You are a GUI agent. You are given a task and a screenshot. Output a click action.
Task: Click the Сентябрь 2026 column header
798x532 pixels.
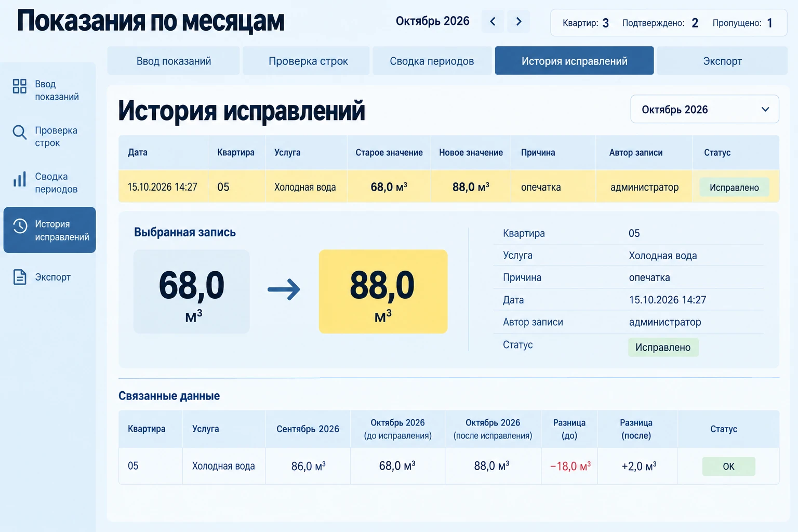[308, 429]
